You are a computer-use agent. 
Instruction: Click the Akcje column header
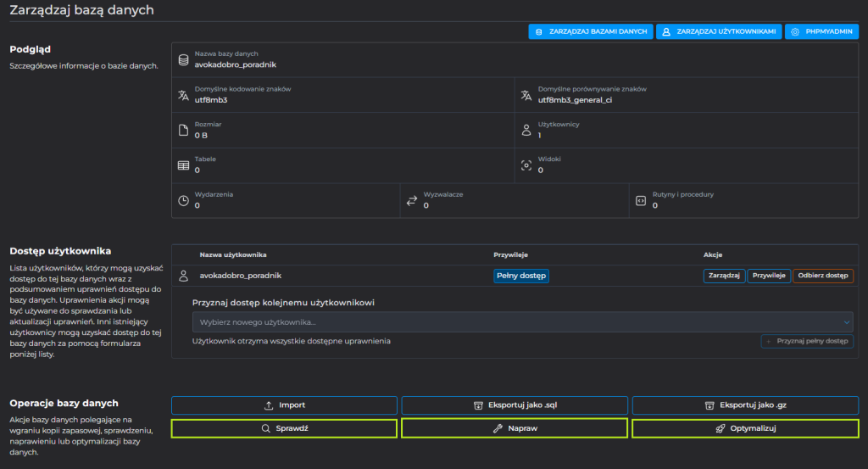click(712, 254)
